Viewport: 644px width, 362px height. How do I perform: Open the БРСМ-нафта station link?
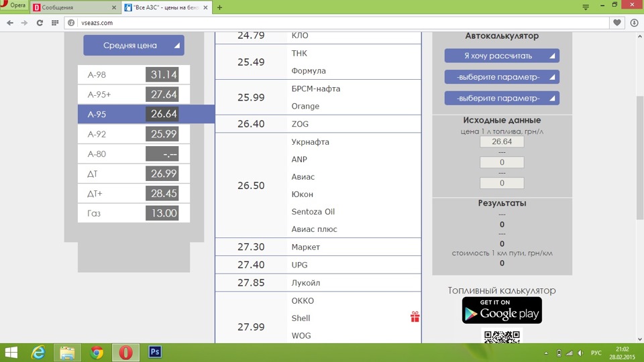pyautogui.click(x=316, y=88)
